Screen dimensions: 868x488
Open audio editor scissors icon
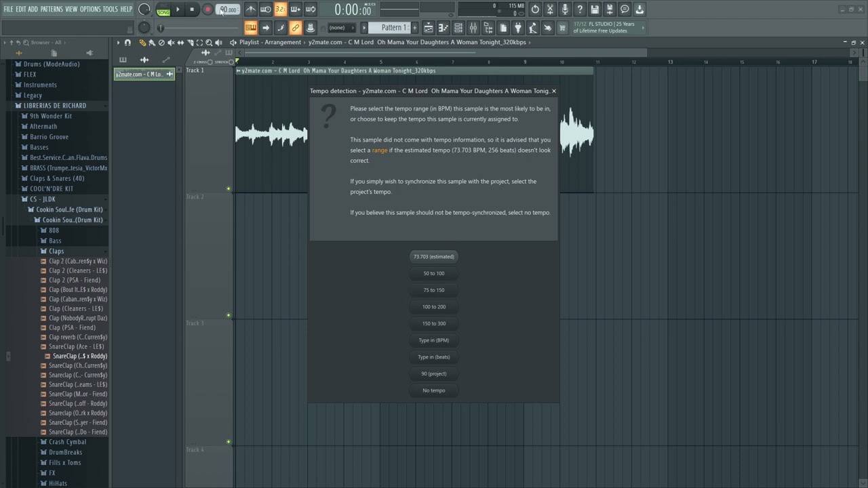(x=550, y=9)
